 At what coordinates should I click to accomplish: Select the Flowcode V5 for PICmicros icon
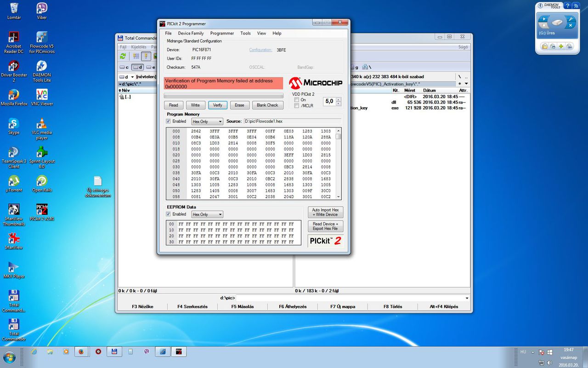[x=42, y=42]
